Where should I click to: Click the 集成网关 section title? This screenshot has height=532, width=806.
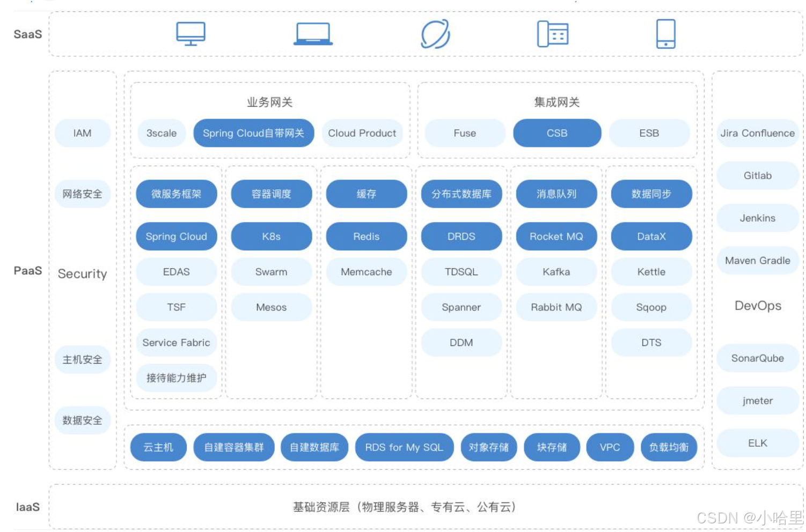pyautogui.click(x=557, y=102)
